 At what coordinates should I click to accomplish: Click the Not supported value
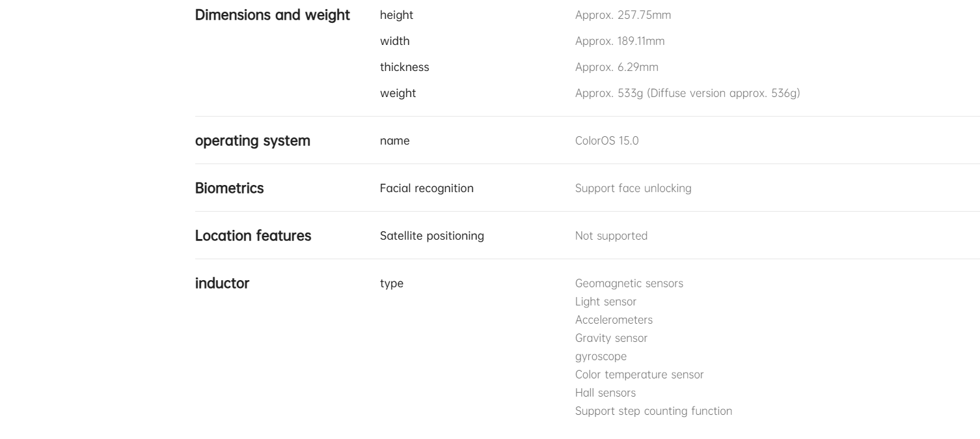pos(611,236)
